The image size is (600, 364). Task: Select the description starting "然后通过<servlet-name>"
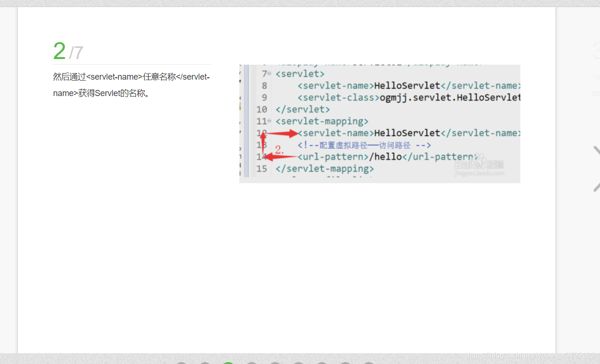click(132, 85)
